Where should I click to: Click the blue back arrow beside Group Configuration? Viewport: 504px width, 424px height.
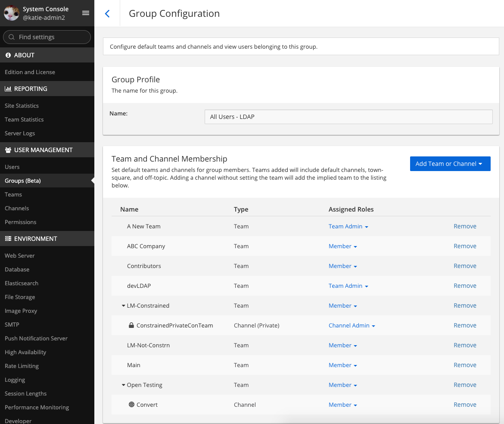107,13
